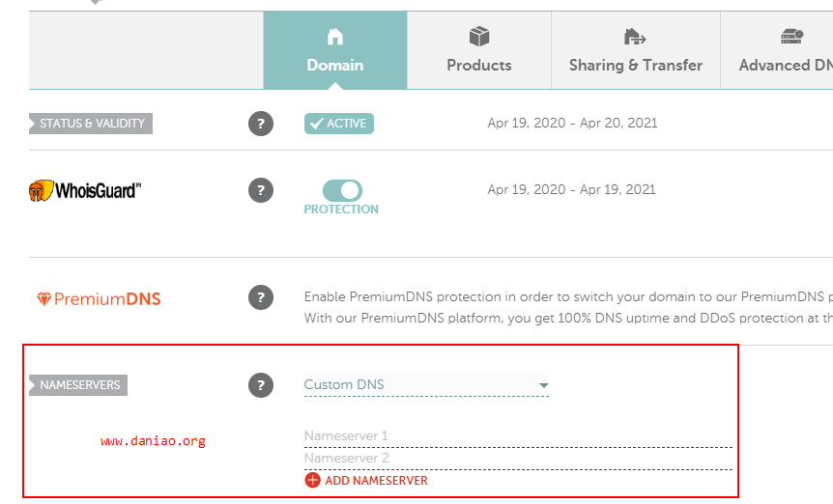Open the Custom DNS dropdown
Viewport: 833px width, 504px height.
point(426,385)
